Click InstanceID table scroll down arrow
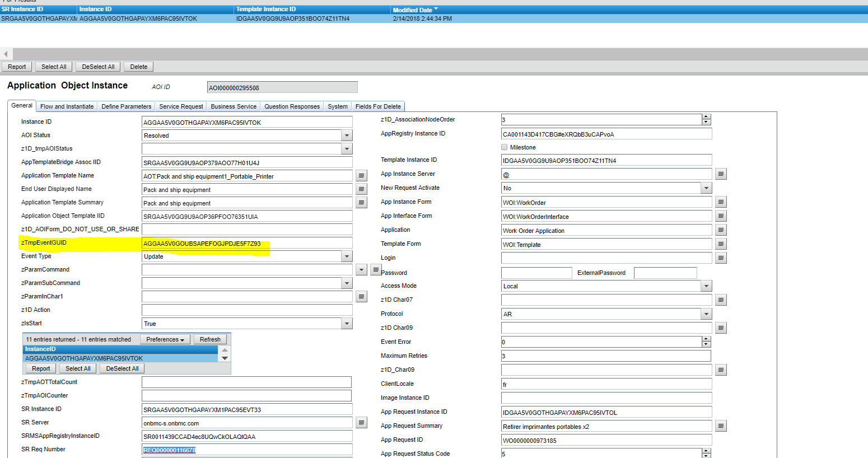This screenshot has height=458, width=868. (225, 358)
